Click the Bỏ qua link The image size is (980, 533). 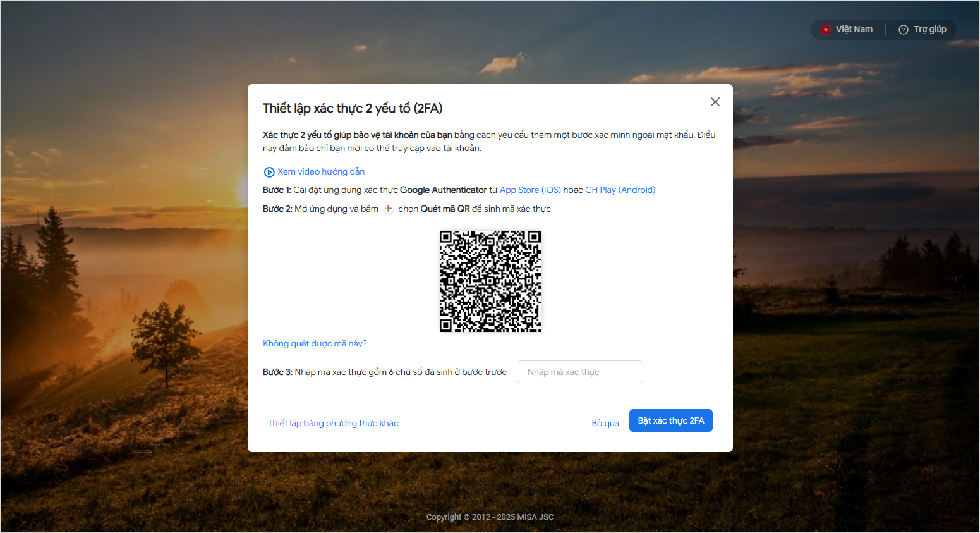point(605,423)
